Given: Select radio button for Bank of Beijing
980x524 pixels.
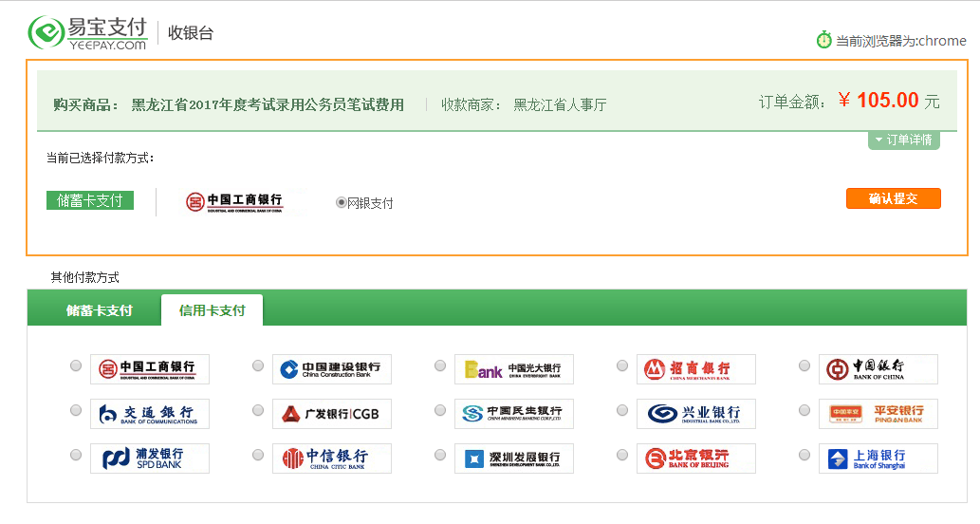Looking at the screenshot, I should coord(622,456).
